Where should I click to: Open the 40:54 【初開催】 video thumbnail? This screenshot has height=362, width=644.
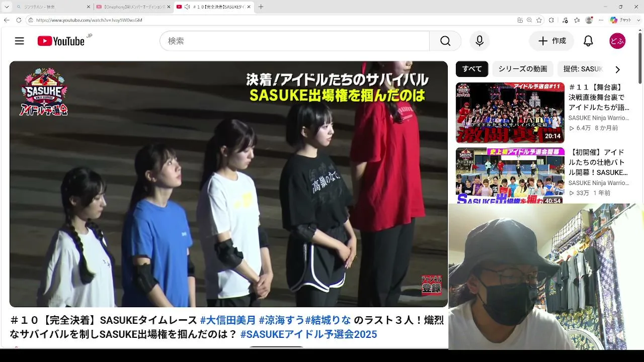[510, 175]
